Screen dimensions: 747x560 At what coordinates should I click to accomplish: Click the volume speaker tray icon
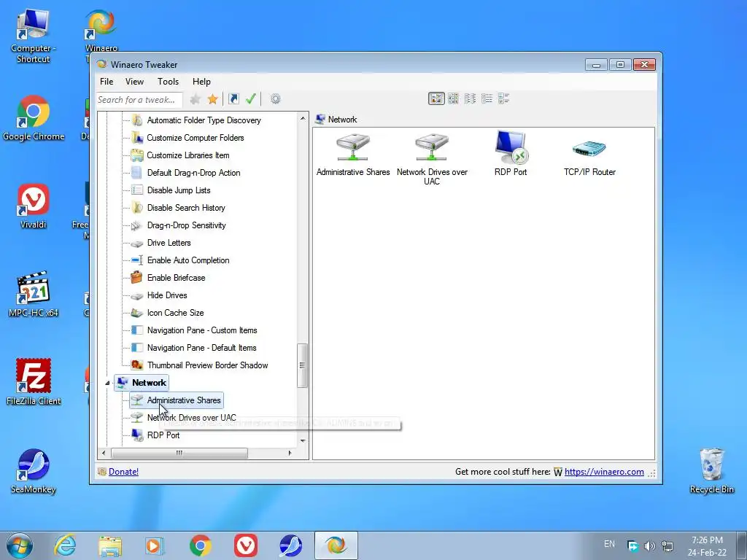click(x=649, y=545)
